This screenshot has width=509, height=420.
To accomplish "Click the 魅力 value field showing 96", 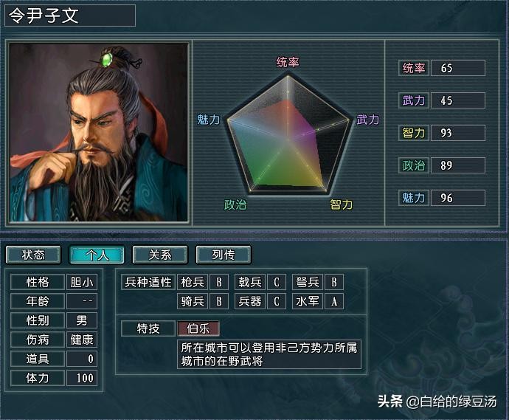I will coord(458,198).
